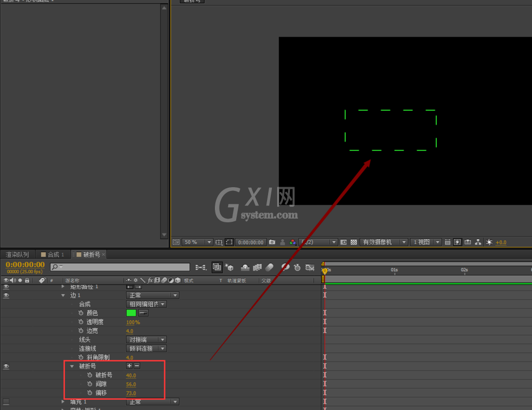This screenshot has height=410, width=532.
Task: Take snapshot with camera icon
Action: 272,242
